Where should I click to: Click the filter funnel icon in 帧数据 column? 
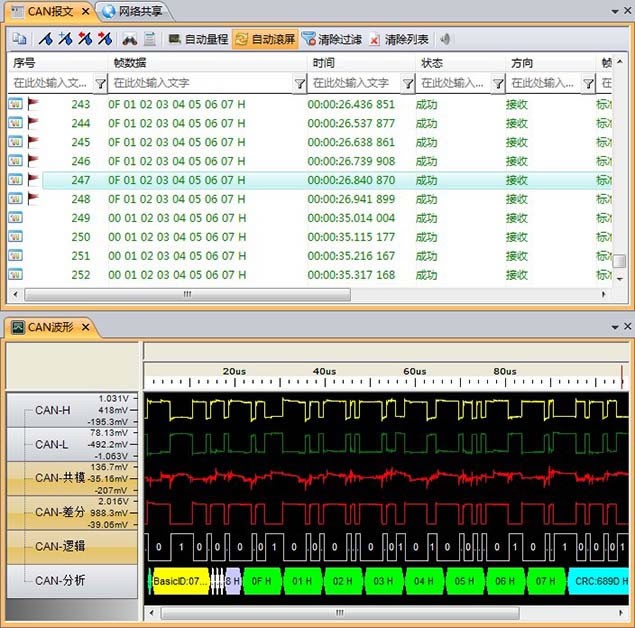[300, 84]
